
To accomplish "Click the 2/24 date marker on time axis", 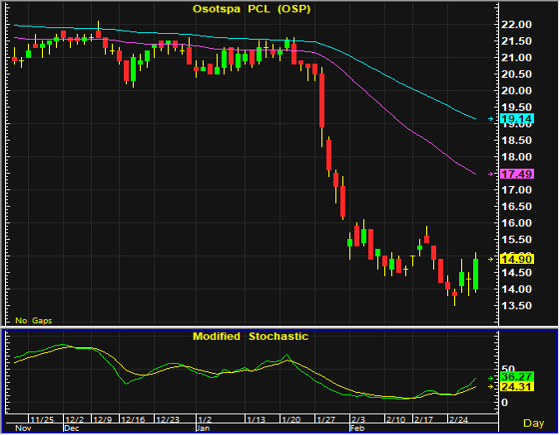I will [x=458, y=420].
